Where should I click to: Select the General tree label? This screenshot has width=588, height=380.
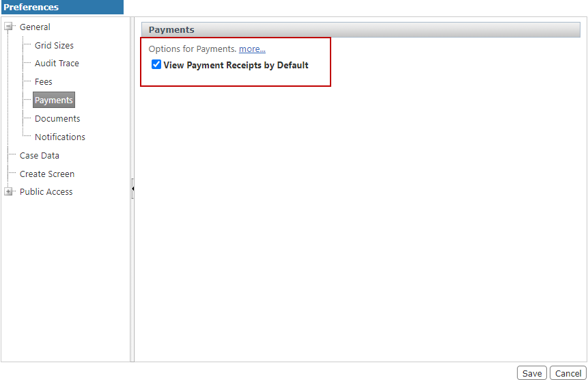click(35, 27)
